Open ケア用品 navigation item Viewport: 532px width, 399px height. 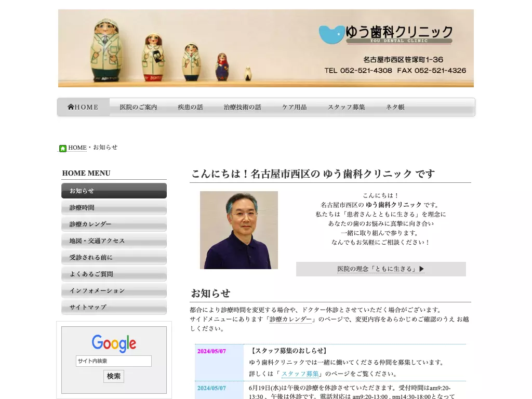tap(294, 107)
